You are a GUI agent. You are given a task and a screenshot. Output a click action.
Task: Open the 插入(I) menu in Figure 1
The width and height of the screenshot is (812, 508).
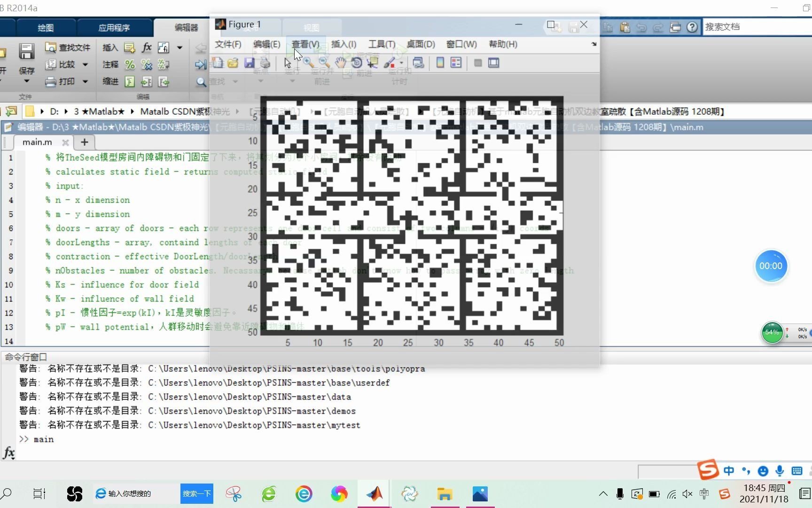tap(344, 44)
